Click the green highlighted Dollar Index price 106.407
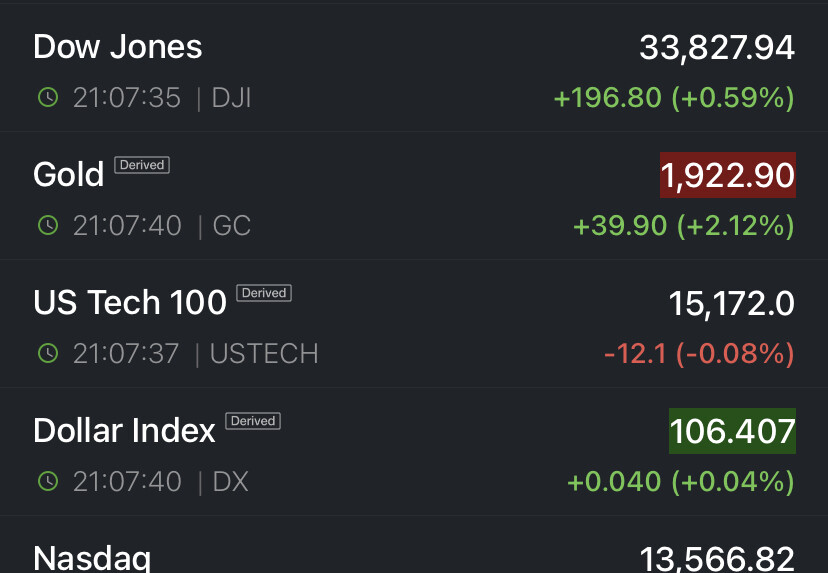The height and width of the screenshot is (573, 828). coord(732,431)
